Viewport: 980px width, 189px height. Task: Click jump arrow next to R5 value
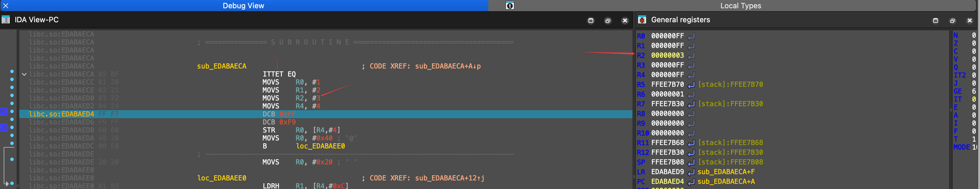[x=691, y=85]
